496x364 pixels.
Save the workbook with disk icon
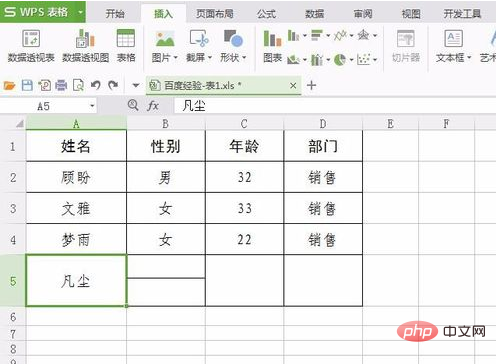(27, 86)
